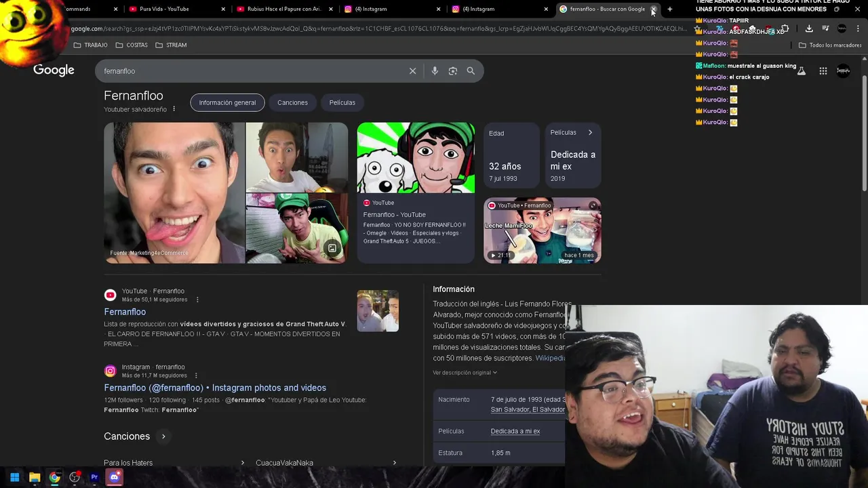
Task: Start a voice search with the microphone
Action: point(435,70)
